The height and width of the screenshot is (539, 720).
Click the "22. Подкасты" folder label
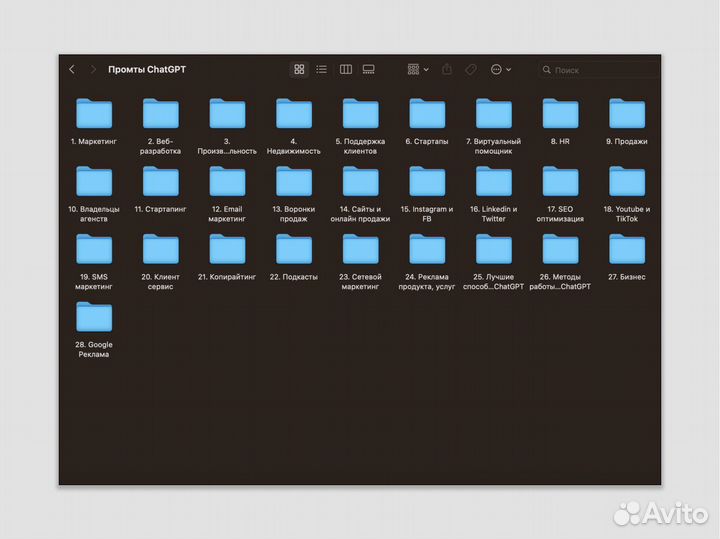[294, 277]
